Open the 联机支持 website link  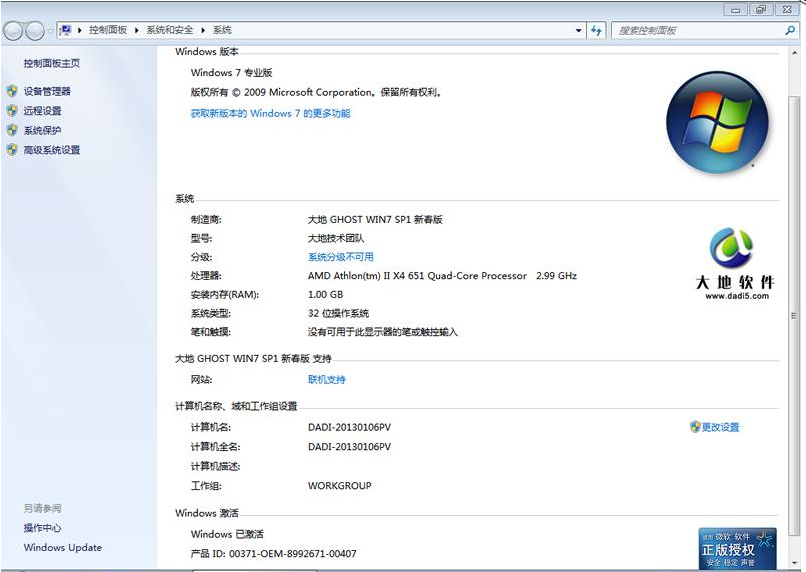click(x=327, y=380)
